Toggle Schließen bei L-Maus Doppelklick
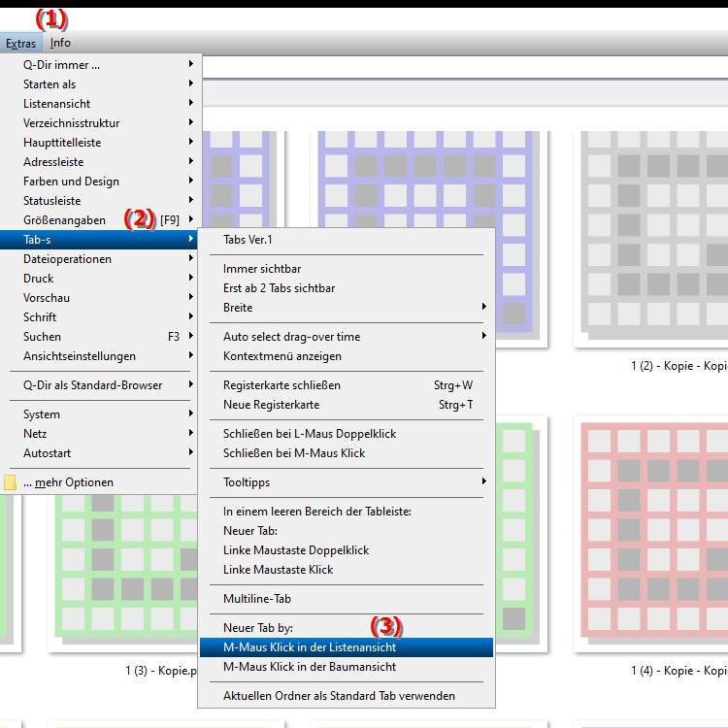Viewport: 728px width, 728px height. click(347, 434)
